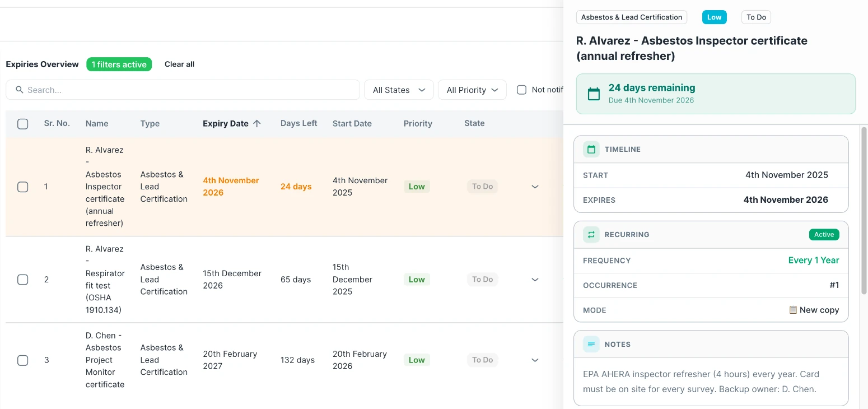This screenshot has width=868, height=409.
Task: Expand the Asbestos Inspector certificate row chevron
Action: point(535,187)
